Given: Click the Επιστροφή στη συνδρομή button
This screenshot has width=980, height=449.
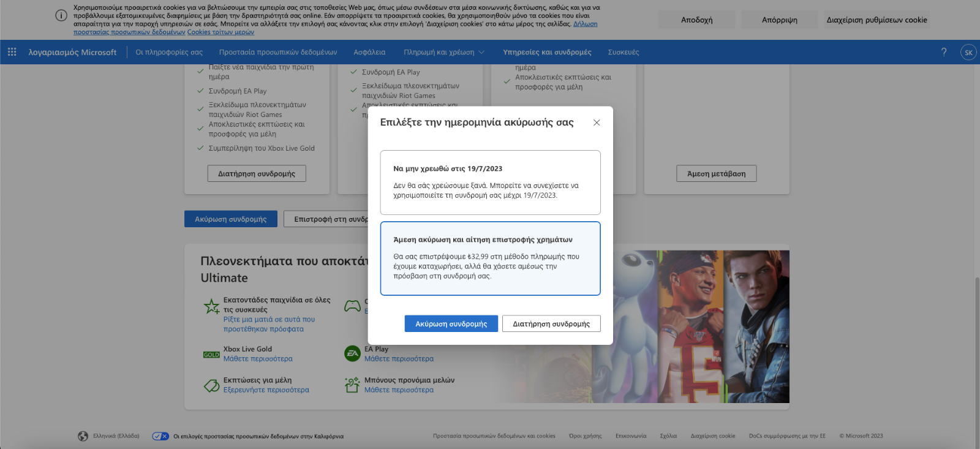Looking at the screenshot, I should (x=326, y=219).
